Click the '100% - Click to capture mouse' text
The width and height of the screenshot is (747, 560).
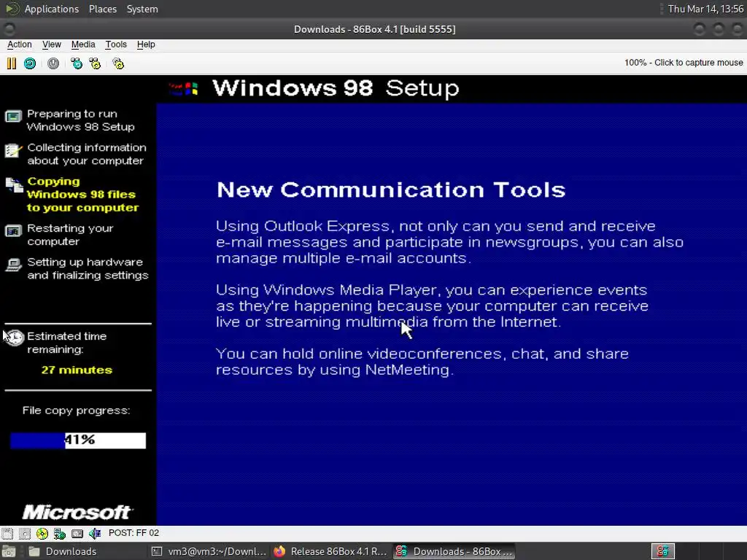click(x=684, y=63)
